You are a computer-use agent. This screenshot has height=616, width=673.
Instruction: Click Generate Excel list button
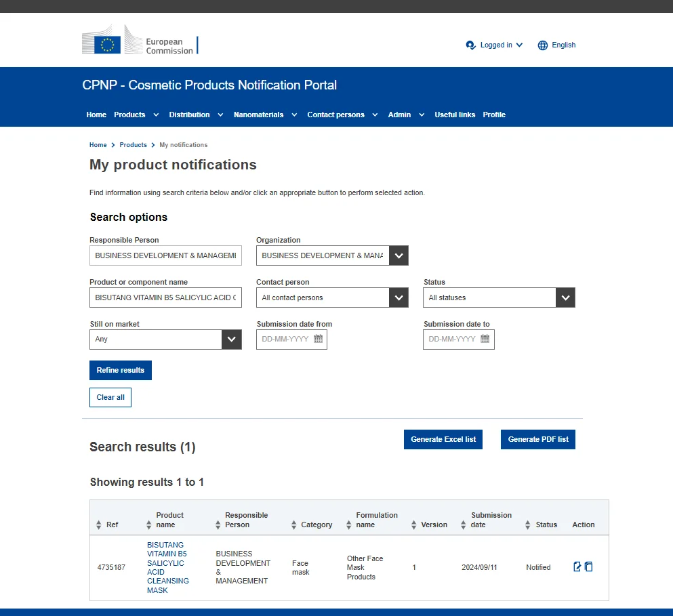tap(443, 439)
